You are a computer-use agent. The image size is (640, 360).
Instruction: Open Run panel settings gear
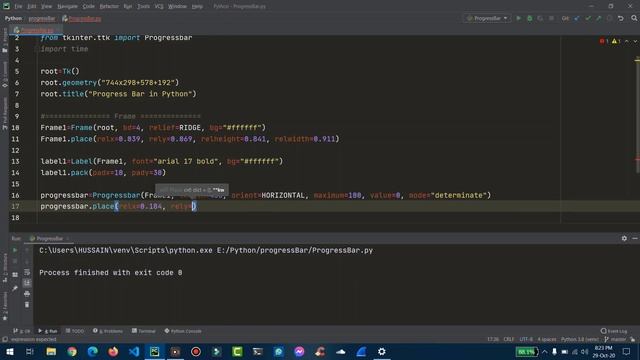(624, 238)
